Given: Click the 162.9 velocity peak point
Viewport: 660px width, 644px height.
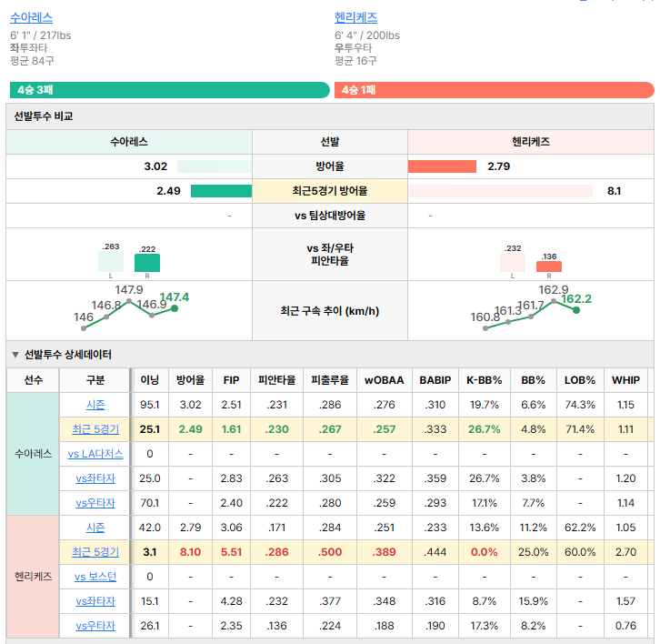Looking at the screenshot, I should click(x=554, y=301).
